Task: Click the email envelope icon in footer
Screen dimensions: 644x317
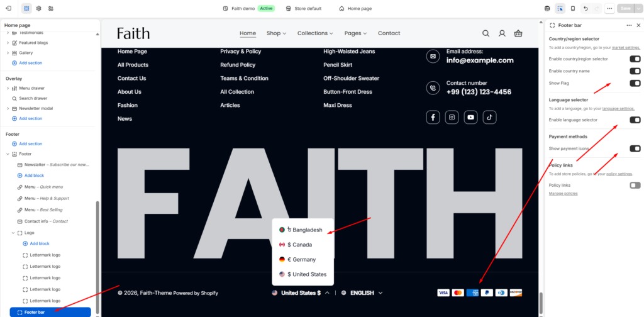Action: point(433,56)
